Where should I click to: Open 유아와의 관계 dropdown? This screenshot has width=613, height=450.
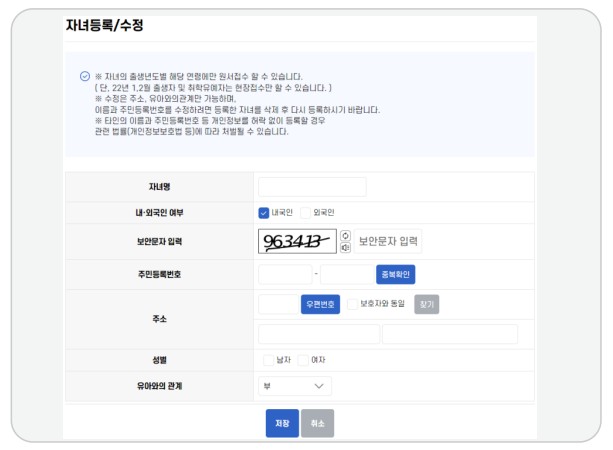(295, 386)
